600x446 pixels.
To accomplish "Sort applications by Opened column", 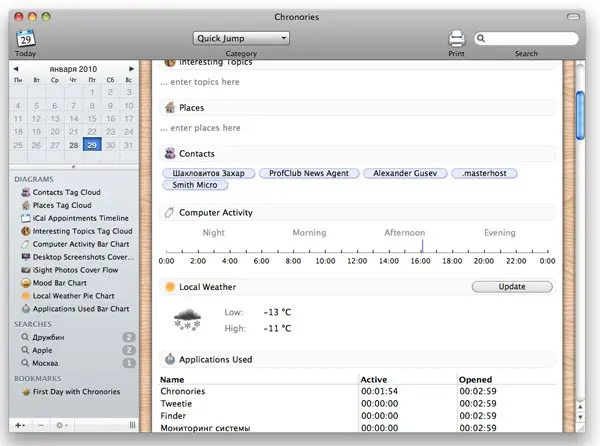I will click(x=475, y=379).
